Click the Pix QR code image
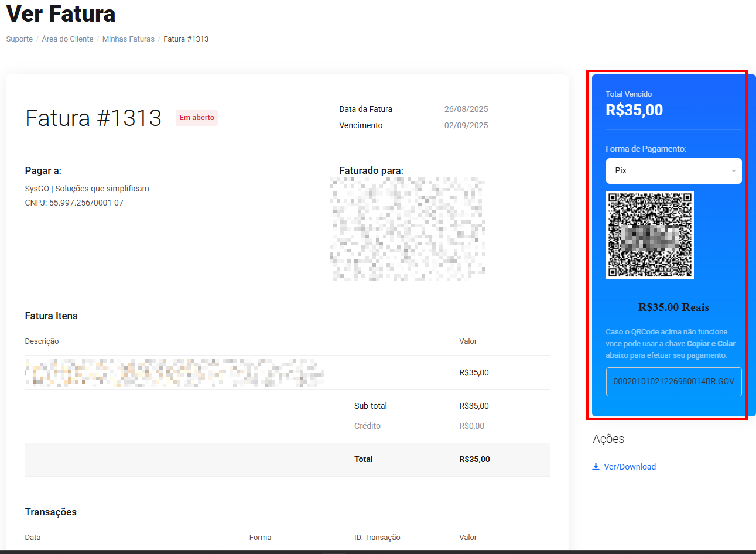The height and width of the screenshot is (554, 756). (x=650, y=235)
